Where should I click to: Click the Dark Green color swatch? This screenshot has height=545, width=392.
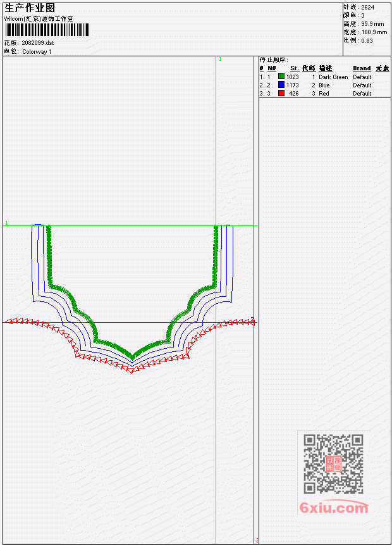coord(281,76)
